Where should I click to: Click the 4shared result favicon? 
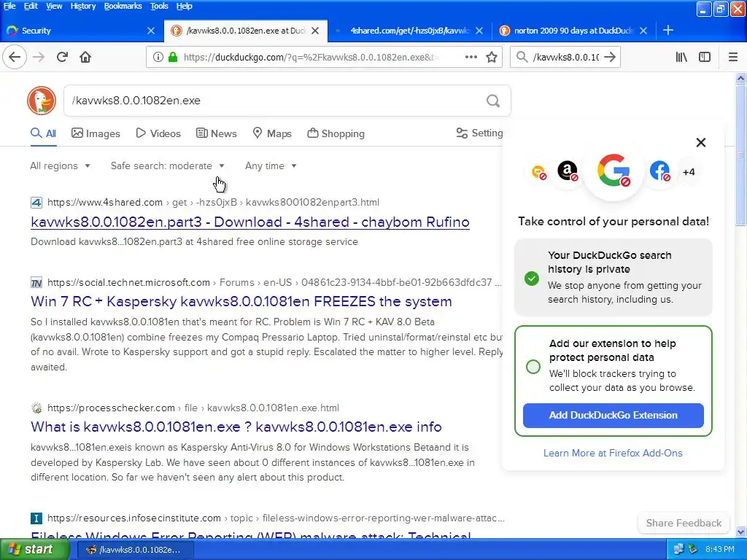click(36, 203)
